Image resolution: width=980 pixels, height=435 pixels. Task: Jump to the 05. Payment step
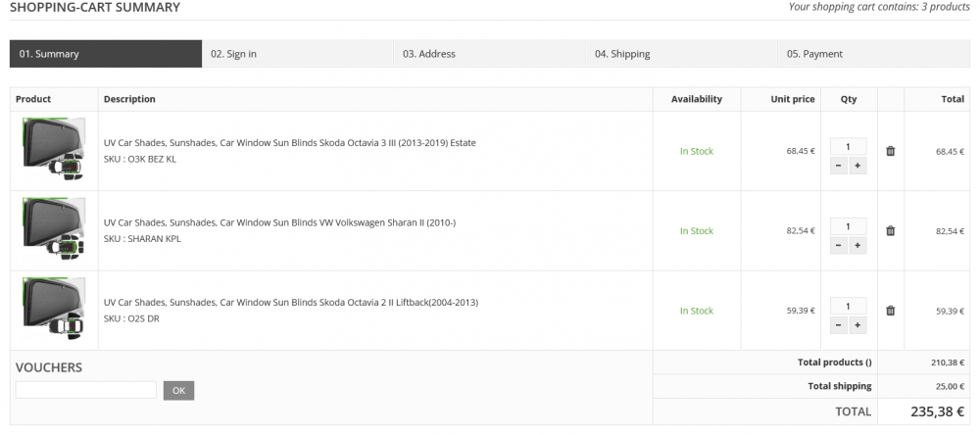[x=873, y=54]
